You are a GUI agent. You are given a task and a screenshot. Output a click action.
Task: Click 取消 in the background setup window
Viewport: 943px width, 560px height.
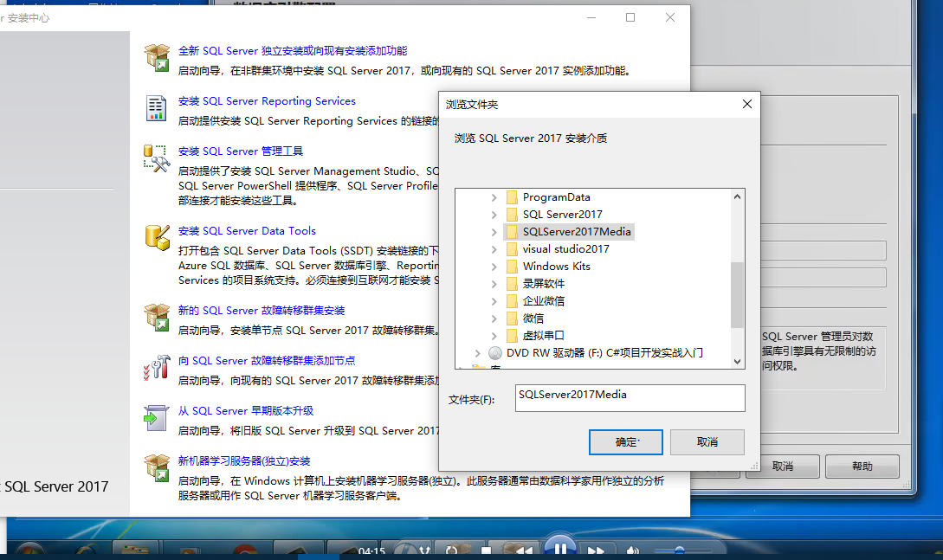783,467
